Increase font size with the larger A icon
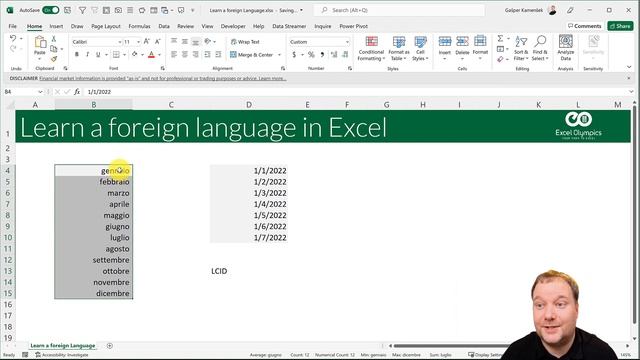 147,42
